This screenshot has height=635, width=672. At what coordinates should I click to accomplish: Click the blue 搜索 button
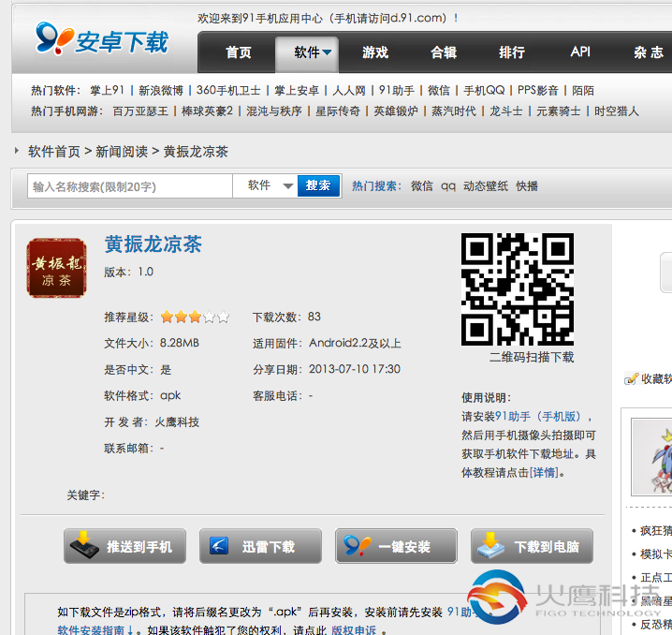coord(318,186)
